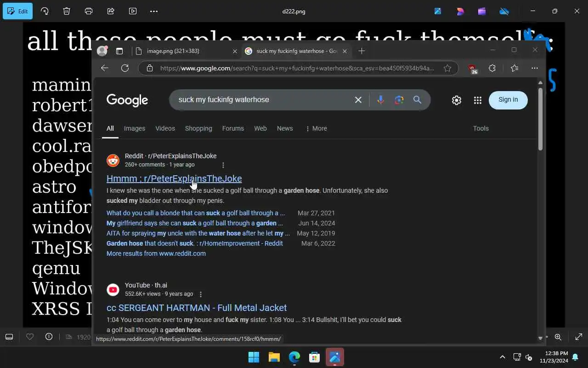Open Clipchamp icon in title bar
588x368 pixels.
[x=482, y=11]
